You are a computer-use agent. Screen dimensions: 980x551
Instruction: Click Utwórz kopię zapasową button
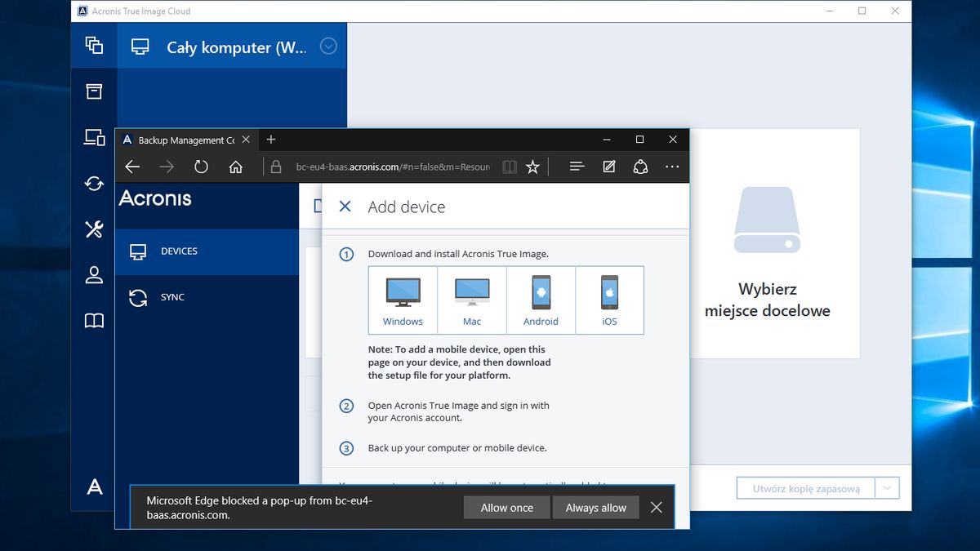[806, 488]
